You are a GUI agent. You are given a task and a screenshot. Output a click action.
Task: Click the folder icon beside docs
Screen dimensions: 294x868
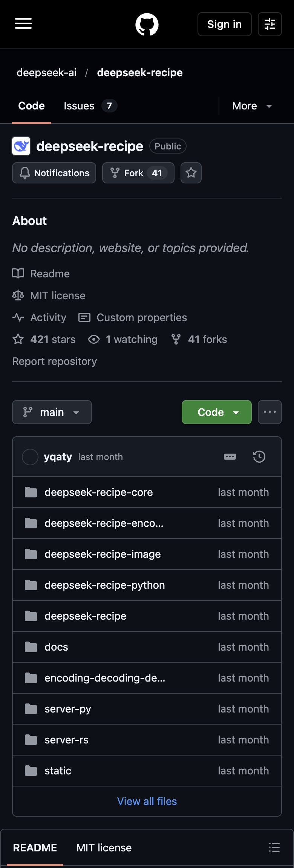point(31,647)
